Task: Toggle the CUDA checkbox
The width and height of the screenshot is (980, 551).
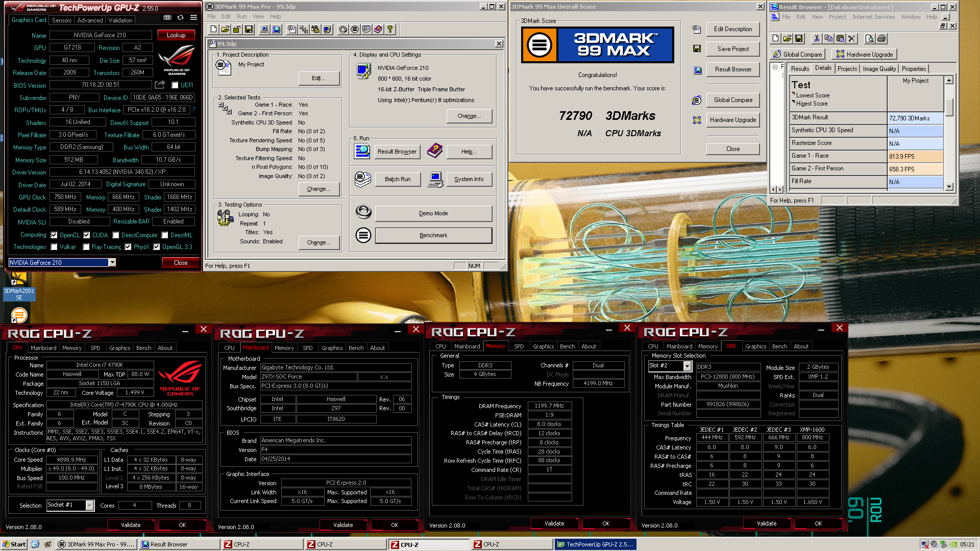Action: tap(87, 235)
